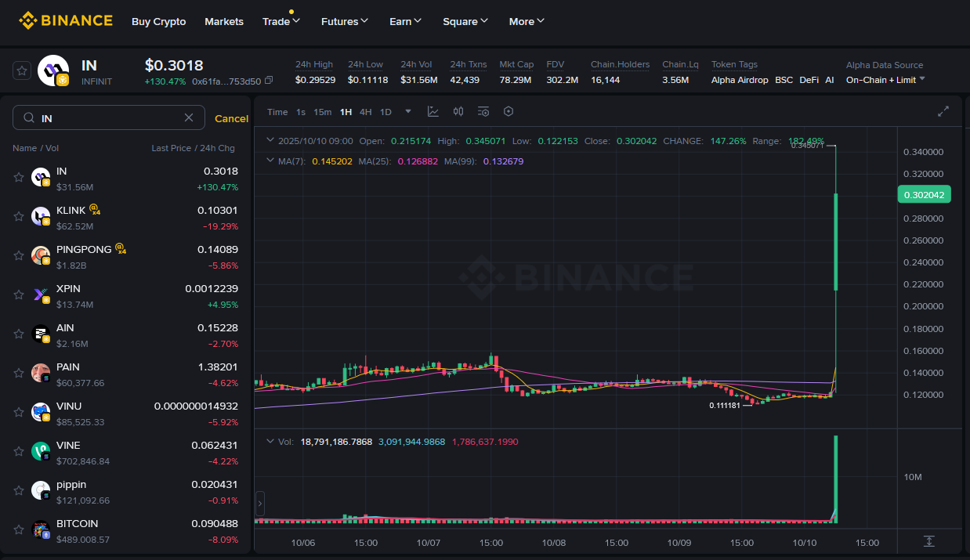Star KLINK in the token list
The image size is (970, 560).
coord(19,216)
